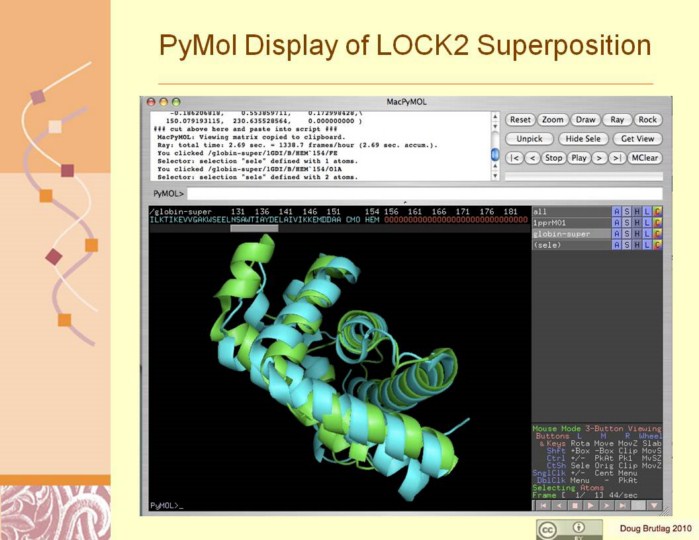
Task: Toggle the globin-super object visibility
Action: 568,234
